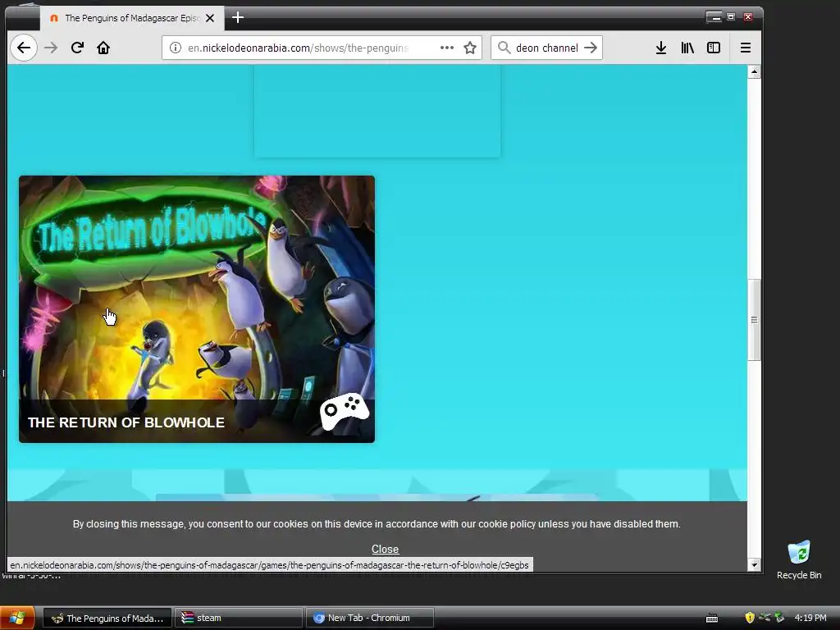Click the forward navigation arrow

51,48
